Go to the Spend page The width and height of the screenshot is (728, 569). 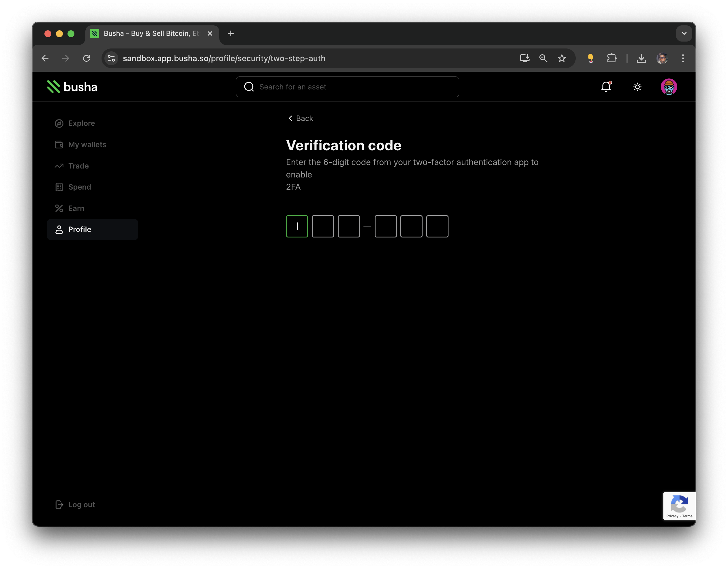(x=79, y=187)
